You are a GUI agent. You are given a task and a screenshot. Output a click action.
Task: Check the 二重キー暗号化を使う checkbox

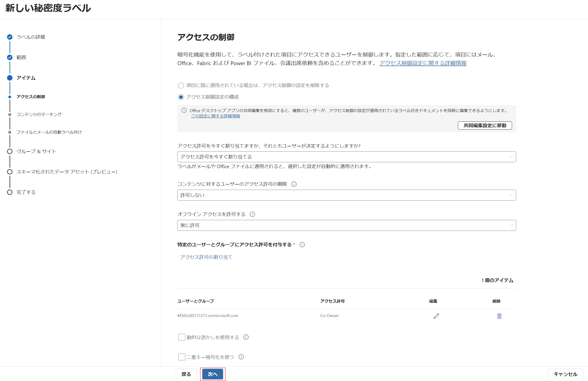[182, 357]
